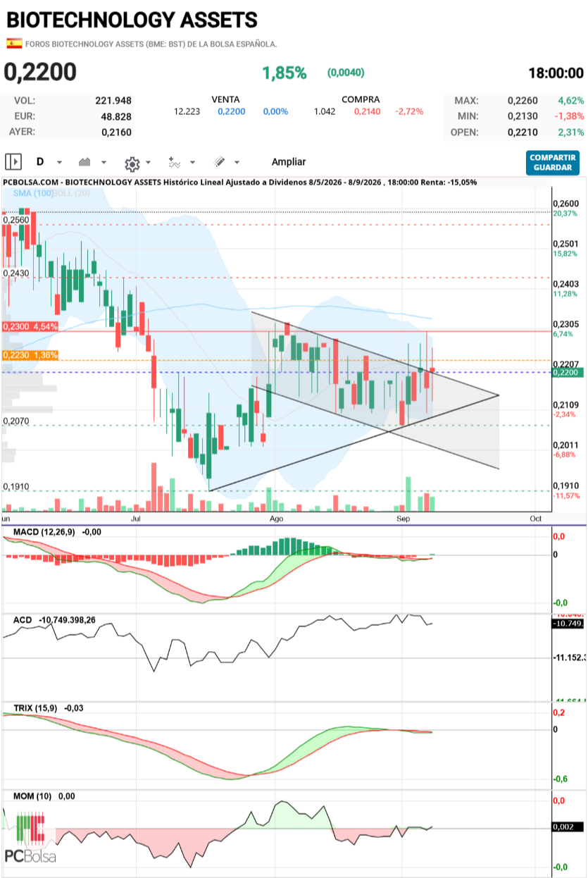Click the OPEN value 0,2210
588x878 pixels.
523,132
